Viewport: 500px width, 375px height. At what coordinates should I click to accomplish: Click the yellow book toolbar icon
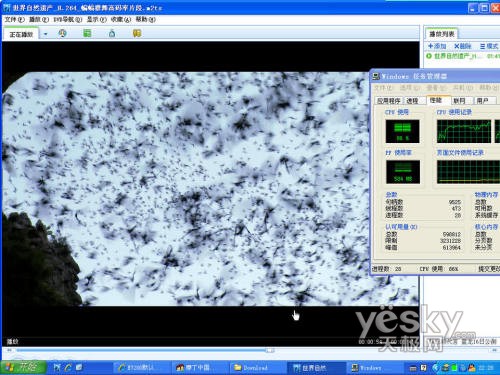[137, 33]
